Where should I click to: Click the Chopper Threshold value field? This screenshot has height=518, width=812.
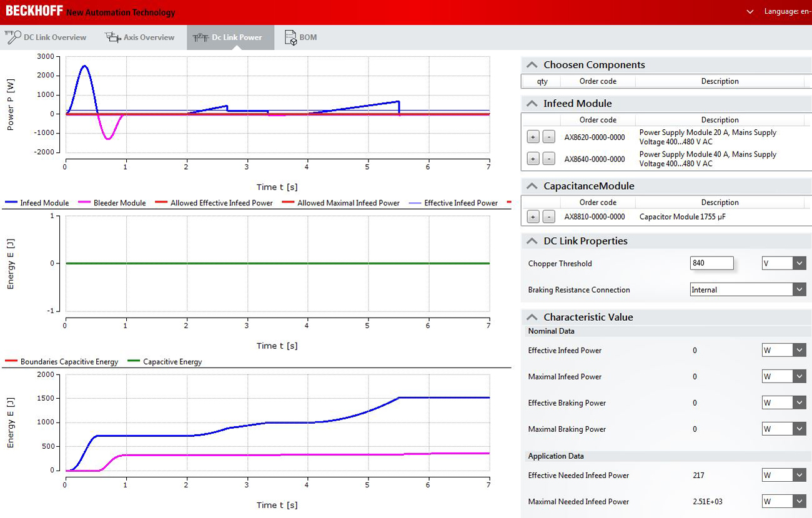[x=712, y=263]
